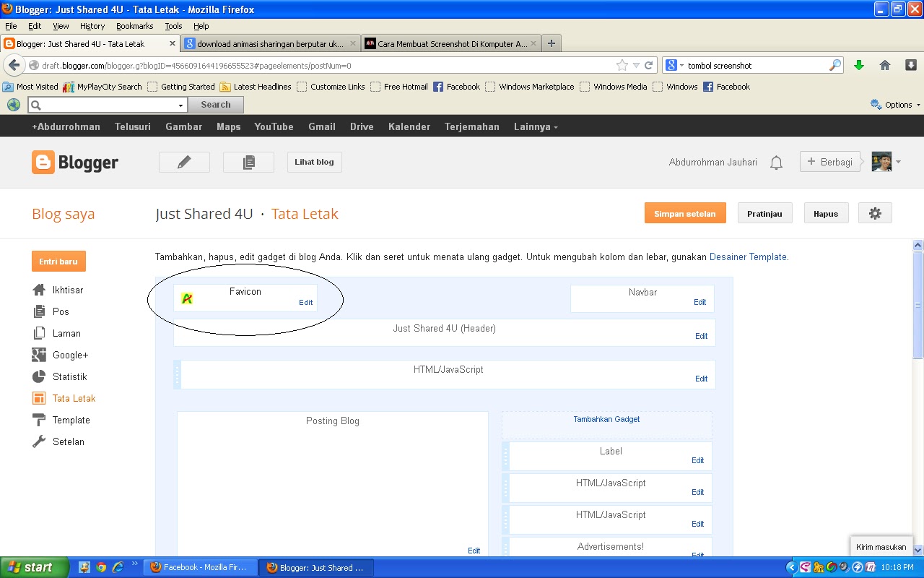Click the Tata Letak layout icon

(39, 398)
